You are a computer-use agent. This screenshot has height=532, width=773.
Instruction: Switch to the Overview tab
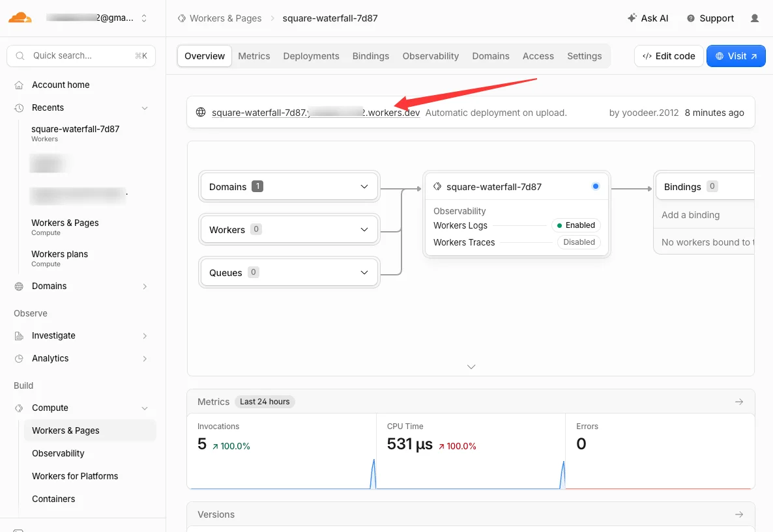point(205,56)
